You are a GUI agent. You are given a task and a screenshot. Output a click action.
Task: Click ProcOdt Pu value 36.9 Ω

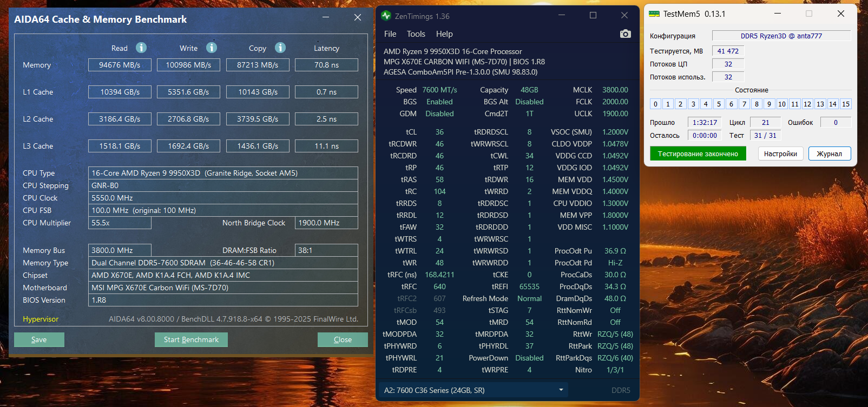[x=615, y=251]
